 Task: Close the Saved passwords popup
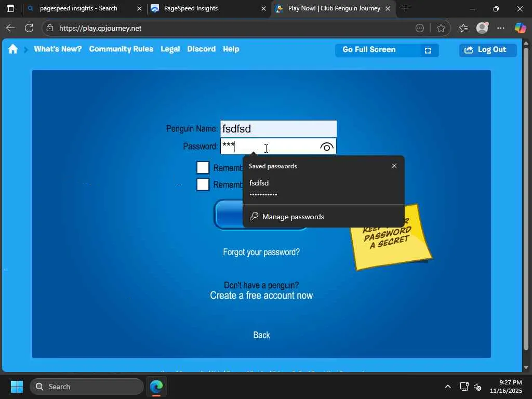(x=394, y=166)
